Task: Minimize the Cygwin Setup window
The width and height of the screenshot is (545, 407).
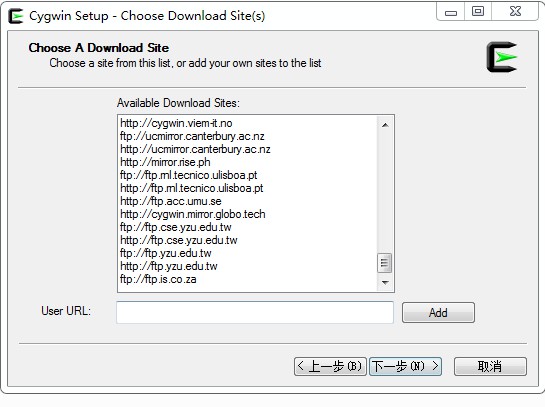Action: [450, 12]
